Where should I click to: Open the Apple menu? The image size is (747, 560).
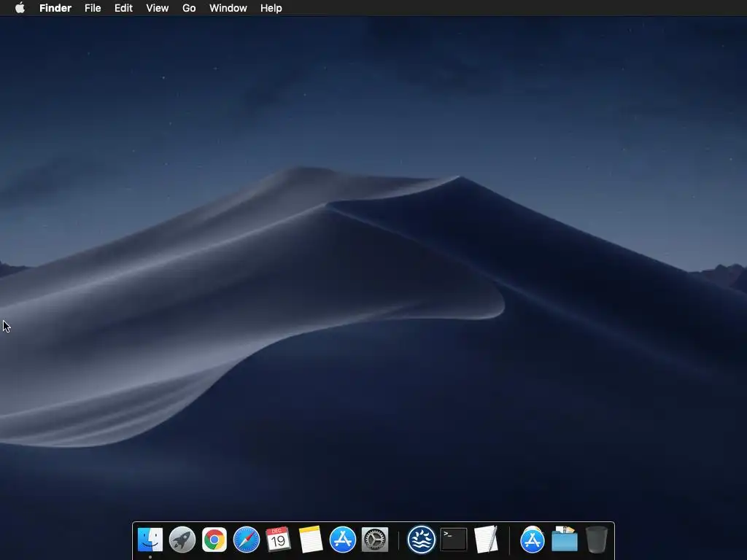[x=20, y=8]
